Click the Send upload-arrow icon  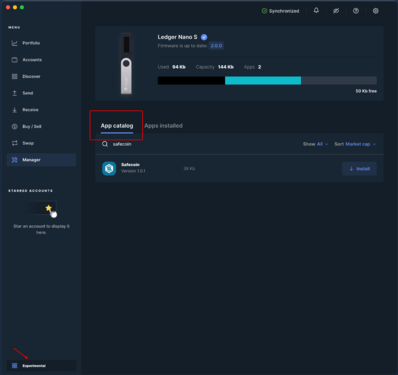pyautogui.click(x=14, y=93)
